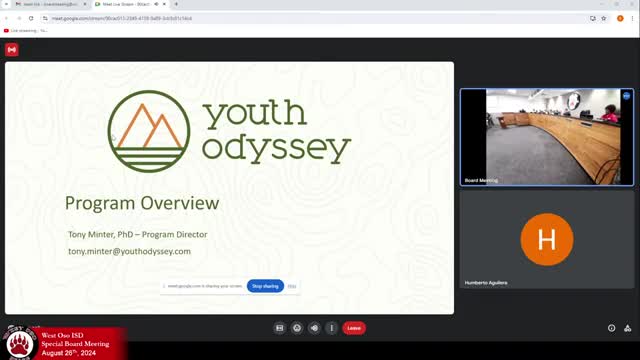The height and width of the screenshot is (360, 640).
Task: Toggle stream audio speaker button
Action: (314, 328)
